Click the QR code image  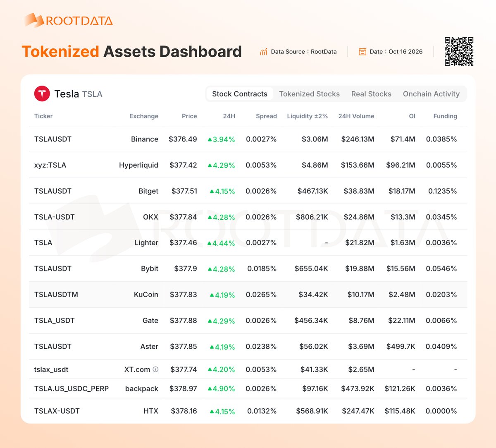tap(459, 51)
